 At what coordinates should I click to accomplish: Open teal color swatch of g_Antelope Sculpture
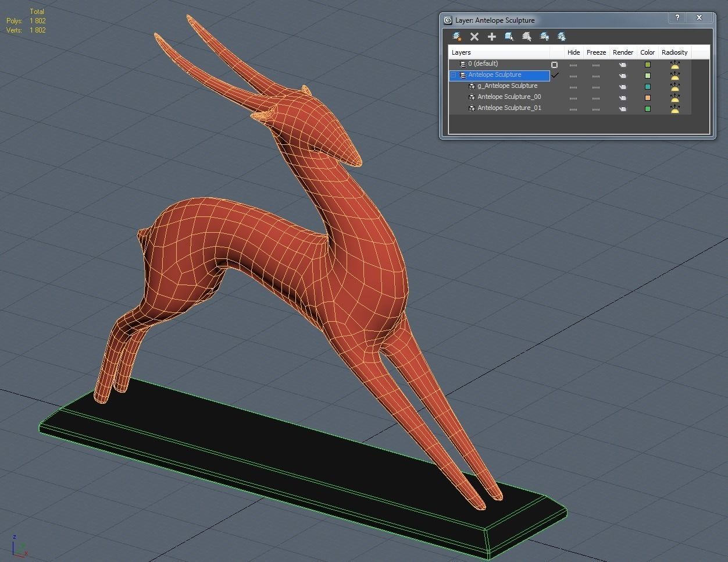point(647,87)
